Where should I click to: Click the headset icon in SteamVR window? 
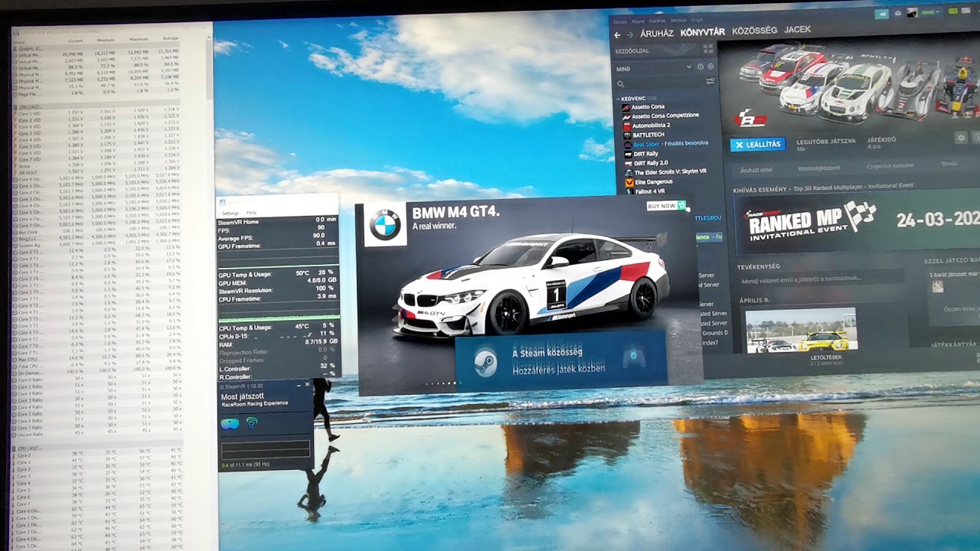[230, 423]
